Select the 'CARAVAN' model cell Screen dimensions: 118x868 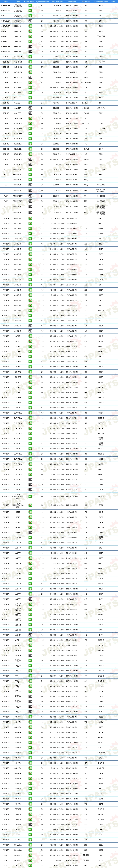(x=18, y=118)
